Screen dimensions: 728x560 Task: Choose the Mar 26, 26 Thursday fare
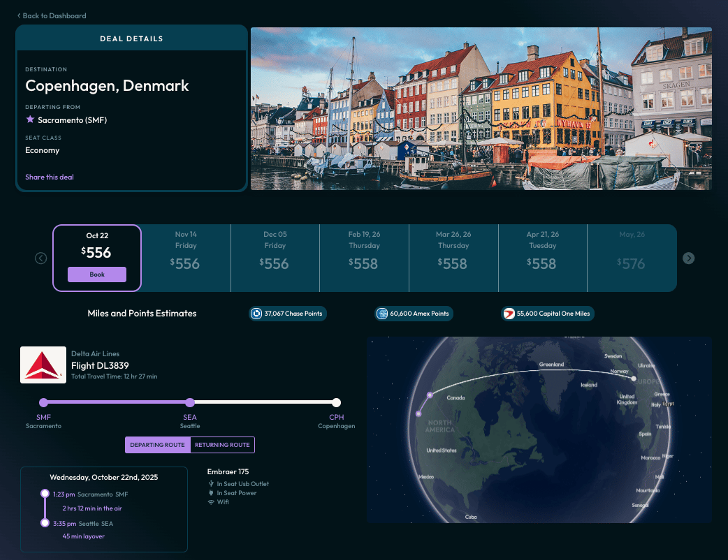pyautogui.click(x=453, y=258)
